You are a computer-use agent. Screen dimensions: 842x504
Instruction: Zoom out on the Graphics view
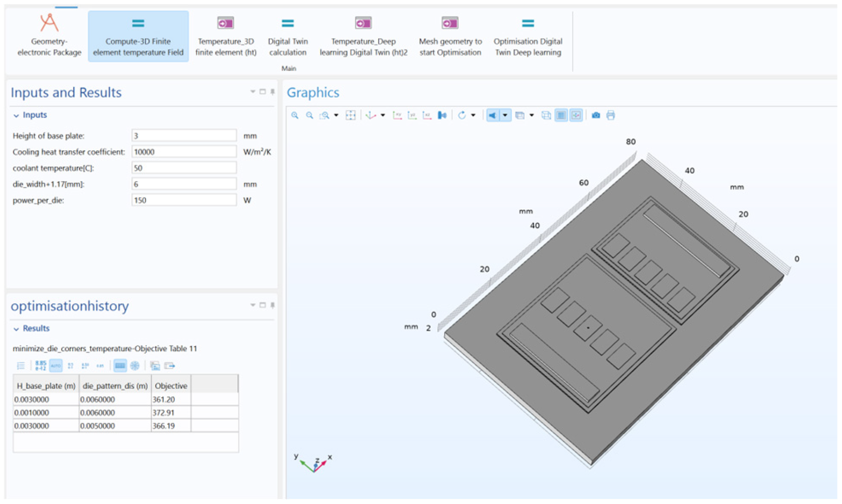(309, 115)
